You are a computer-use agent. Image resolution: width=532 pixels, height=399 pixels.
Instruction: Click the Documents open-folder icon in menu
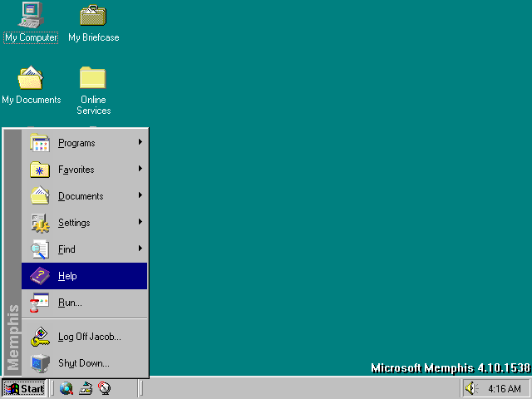(40, 195)
